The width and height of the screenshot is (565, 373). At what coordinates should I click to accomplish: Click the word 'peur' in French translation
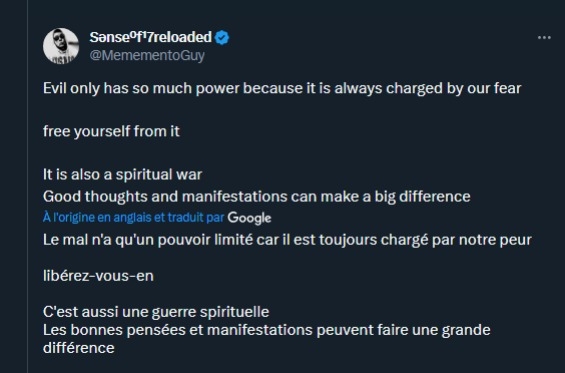pyautogui.click(x=515, y=241)
